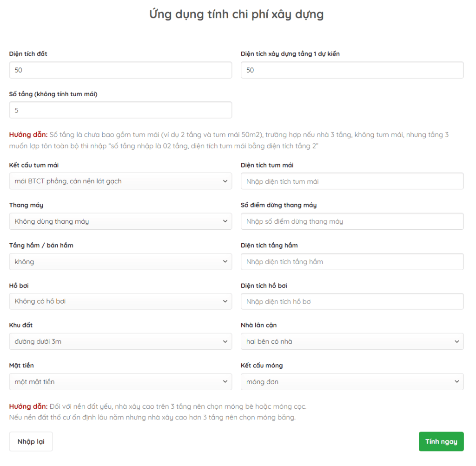Click the 'Diện tích xây dựng tầng 1' field
Image resolution: width=476 pixels, height=466 pixels.
pos(352,70)
